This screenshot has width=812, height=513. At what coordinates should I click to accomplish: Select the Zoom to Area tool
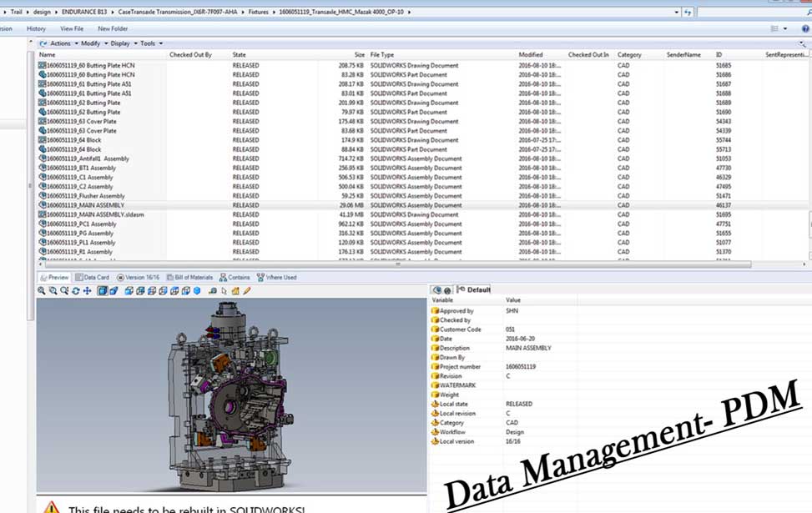[x=53, y=291]
